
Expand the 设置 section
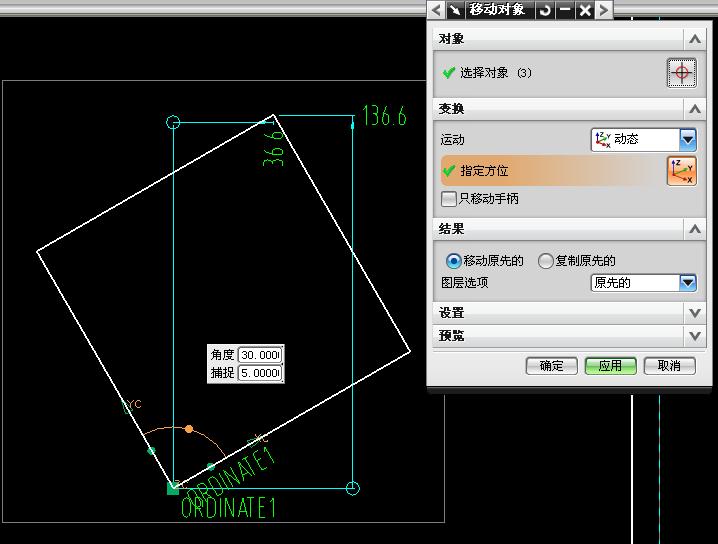point(695,313)
